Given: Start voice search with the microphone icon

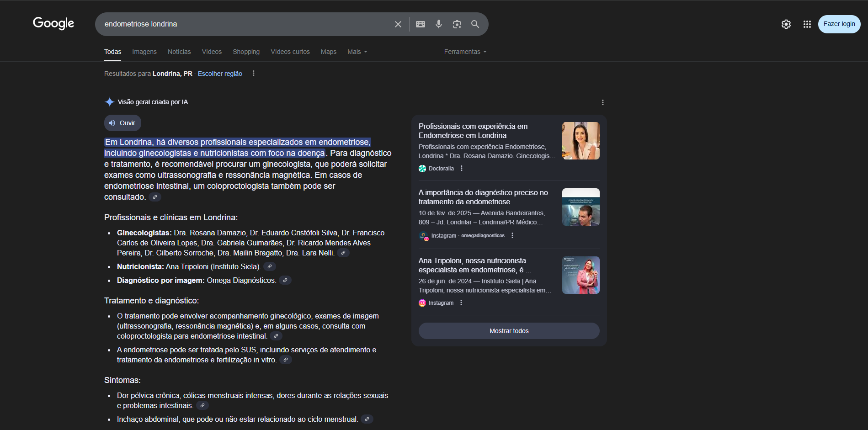Looking at the screenshot, I should [x=439, y=24].
